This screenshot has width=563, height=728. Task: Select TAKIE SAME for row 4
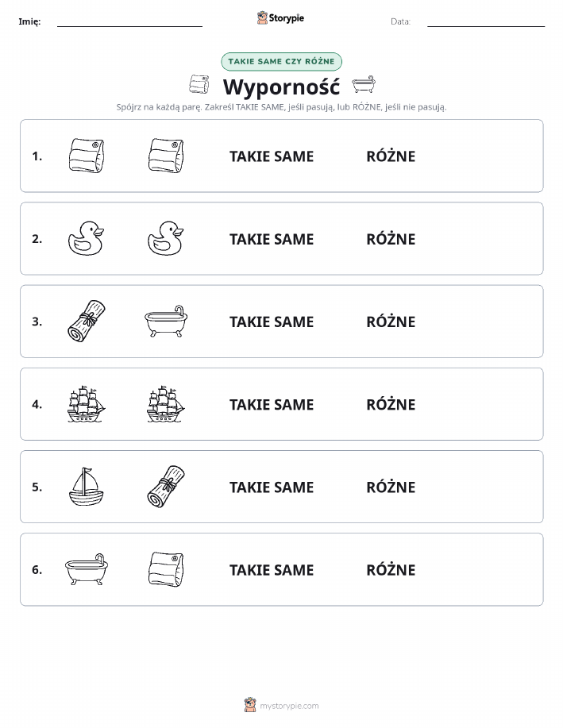click(272, 404)
